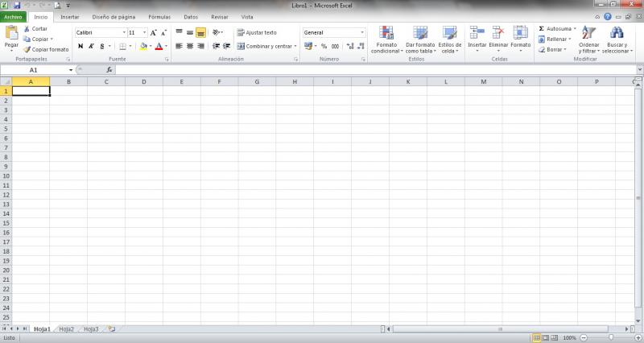The width and height of the screenshot is (644, 343).
Task: Open the Hoja2 sheet tab
Action: point(66,329)
